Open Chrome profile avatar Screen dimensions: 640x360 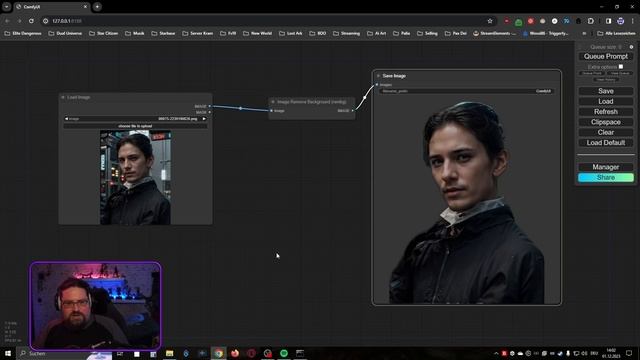620,21
